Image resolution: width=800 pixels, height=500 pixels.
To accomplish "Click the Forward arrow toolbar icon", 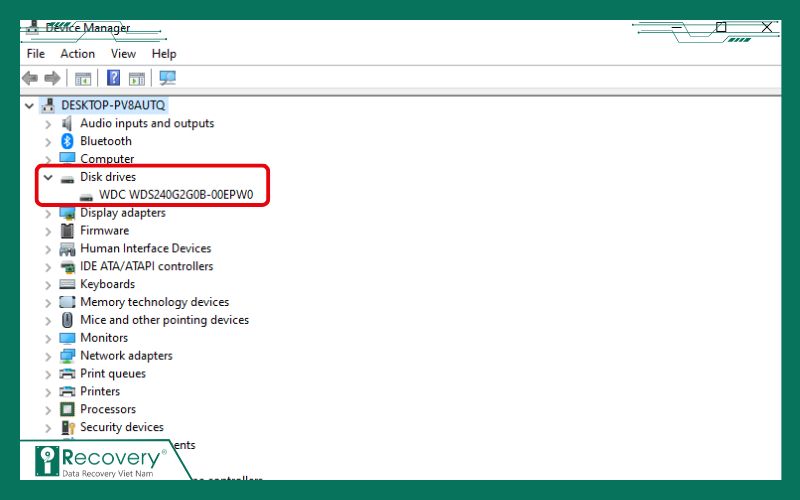I will tap(52, 78).
